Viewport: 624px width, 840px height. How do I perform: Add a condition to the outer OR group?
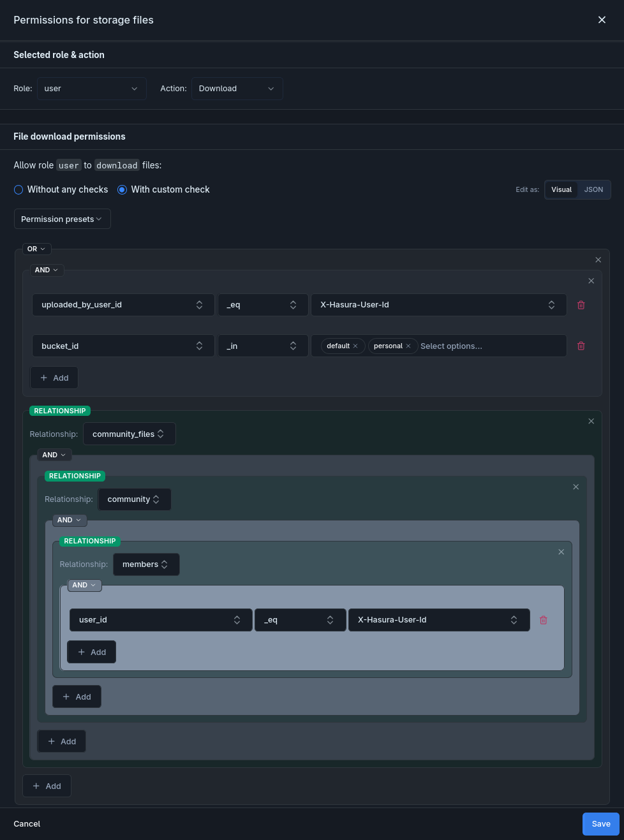coord(47,786)
